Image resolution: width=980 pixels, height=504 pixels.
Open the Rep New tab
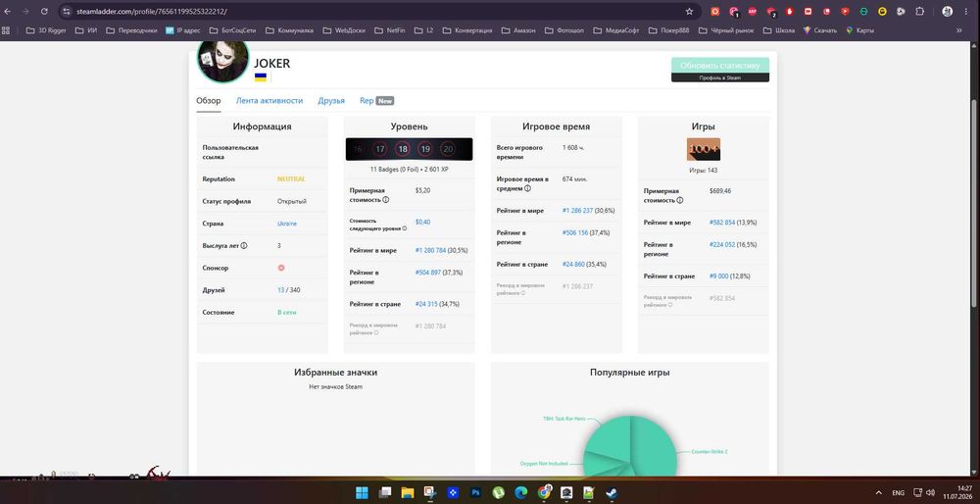coord(377,101)
